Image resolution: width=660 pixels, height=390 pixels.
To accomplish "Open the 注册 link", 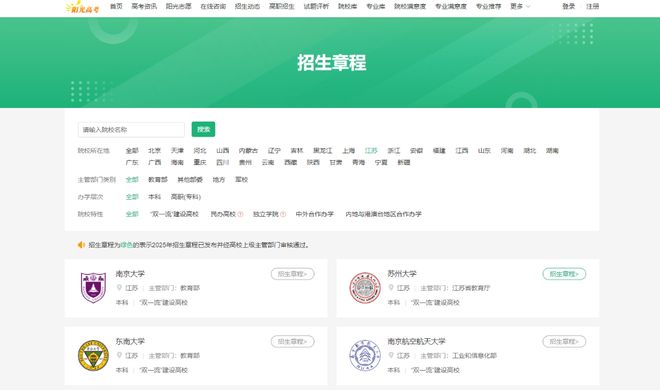I will pos(593,6).
